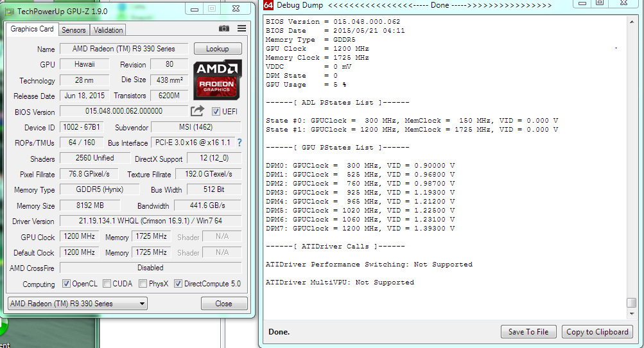Click the Revision value 80
644x348 pixels.
pyautogui.click(x=170, y=64)
